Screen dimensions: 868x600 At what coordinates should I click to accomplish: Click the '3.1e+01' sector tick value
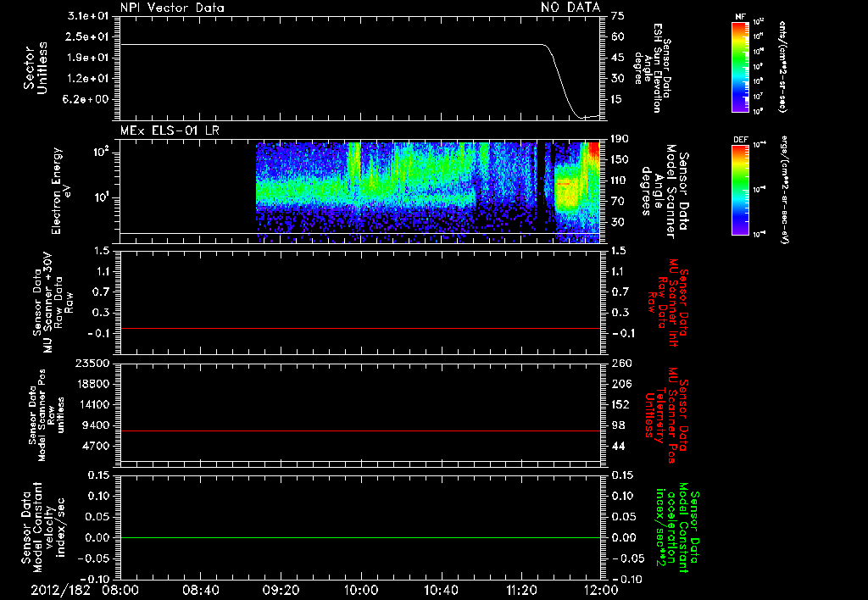click(89, 16)
